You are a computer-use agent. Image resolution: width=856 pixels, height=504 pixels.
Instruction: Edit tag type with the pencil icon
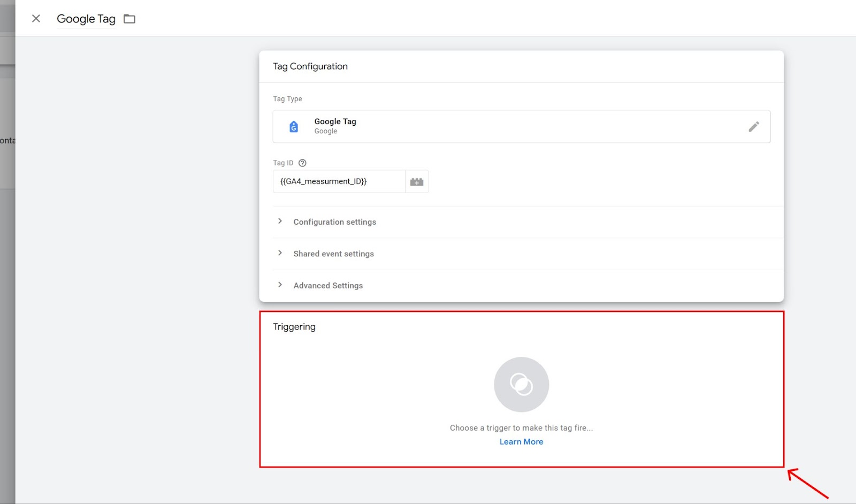[x=753, y=127]
